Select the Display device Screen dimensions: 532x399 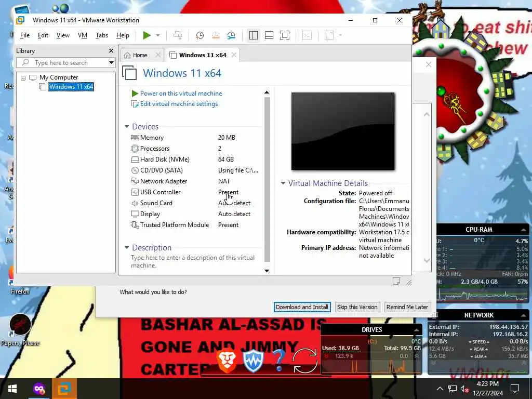pyautogui.click(x=194, y=214)
